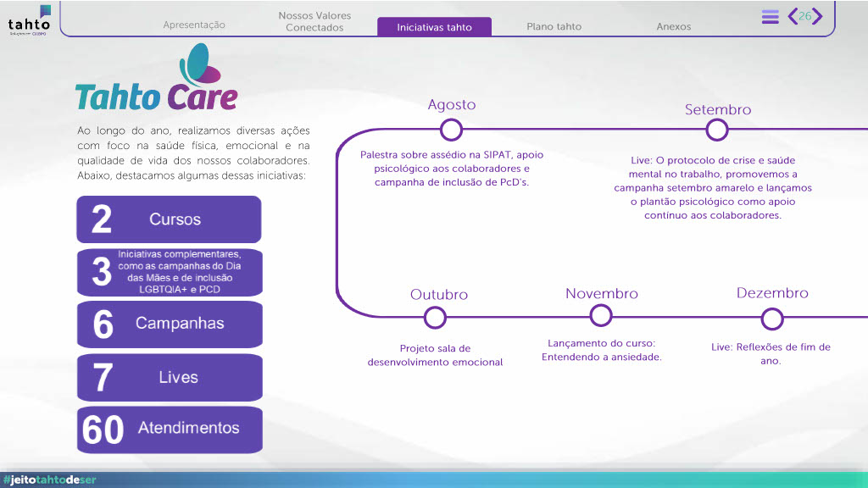Click the 60 Atendimentos card

click(170, 430)
